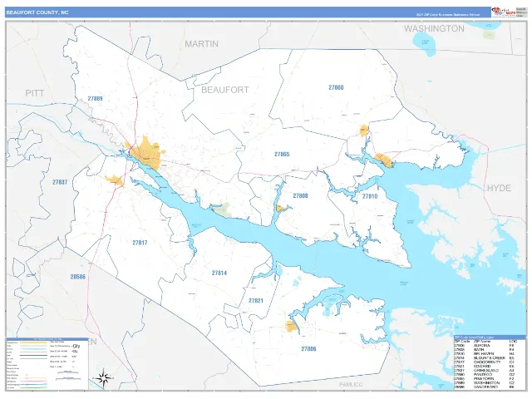The image size is (532, 399).
Task: Select ZIP code 27810 on the map
Action: click(x=370, y=196)
